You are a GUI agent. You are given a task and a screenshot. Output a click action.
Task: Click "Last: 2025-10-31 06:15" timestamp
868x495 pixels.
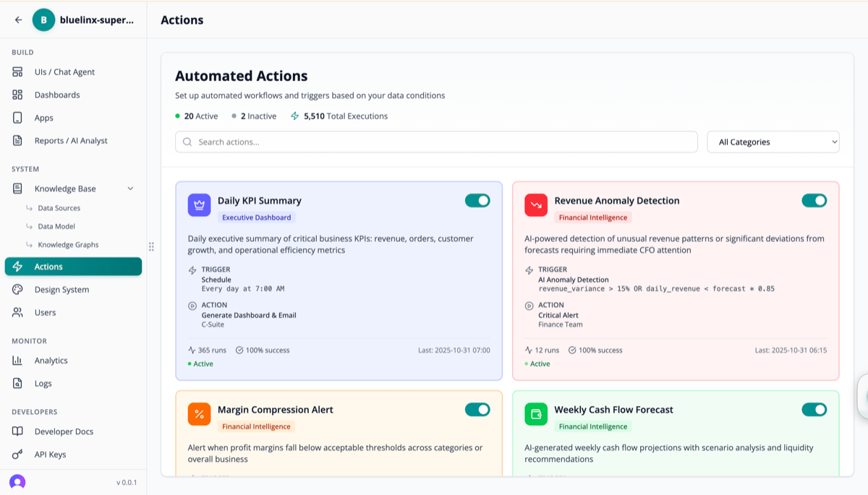click(791, 350)
